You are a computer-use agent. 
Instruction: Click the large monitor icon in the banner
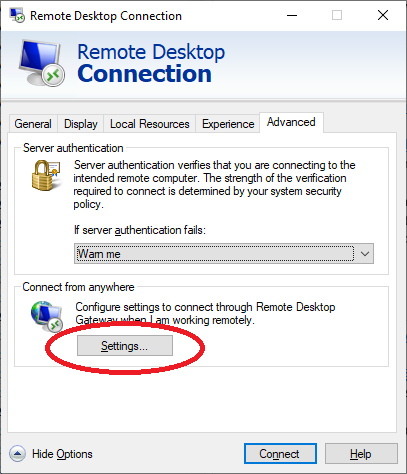(41, 63)
